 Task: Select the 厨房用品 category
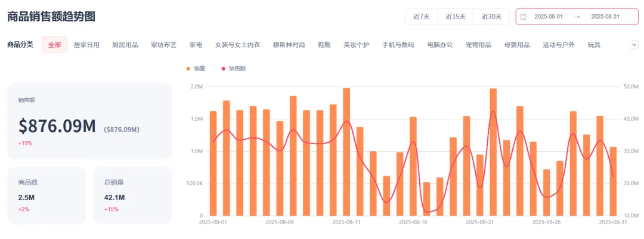[x=125, y=45]
